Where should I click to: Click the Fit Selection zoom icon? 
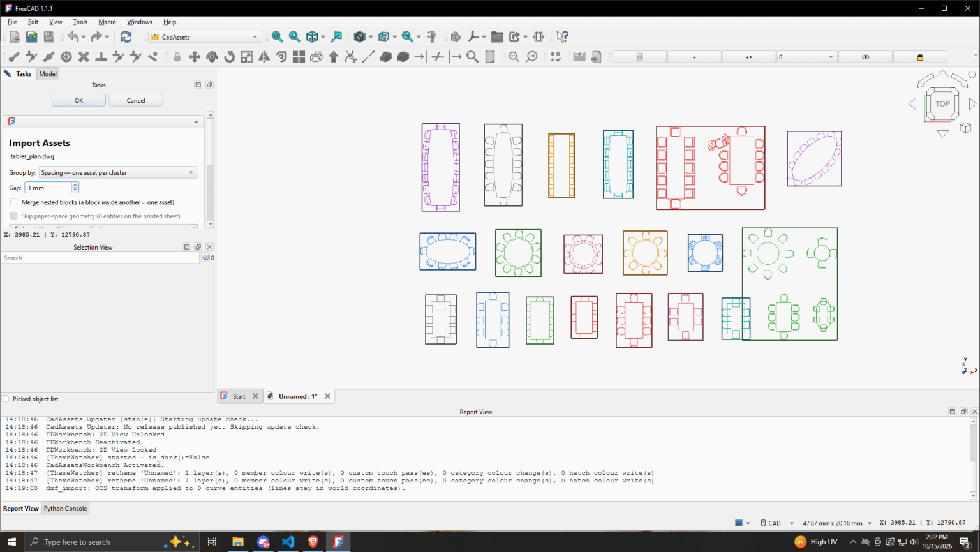click(294, 37)
